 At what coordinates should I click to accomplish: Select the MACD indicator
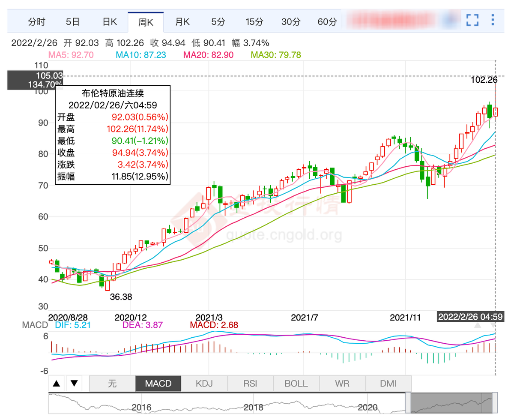158,383
